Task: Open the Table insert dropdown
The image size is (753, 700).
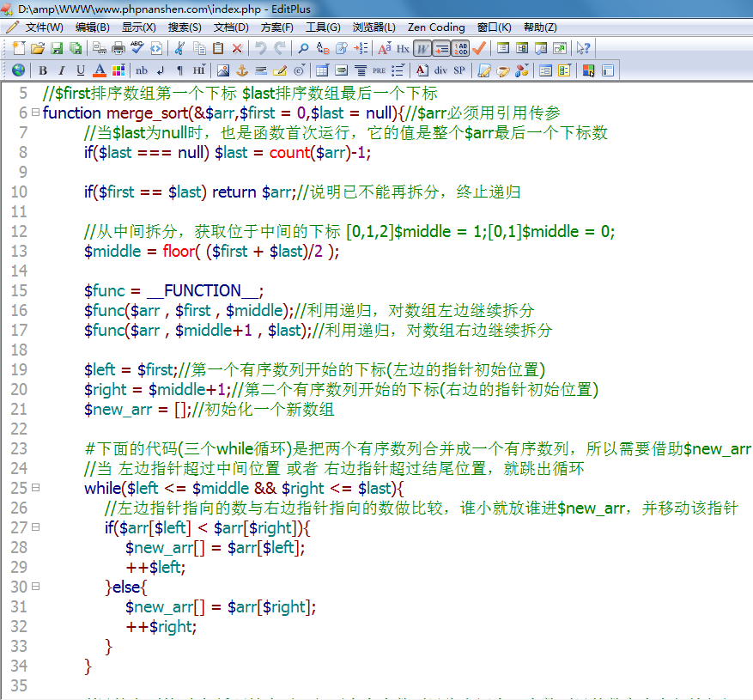Action: (x=322, y=70)
